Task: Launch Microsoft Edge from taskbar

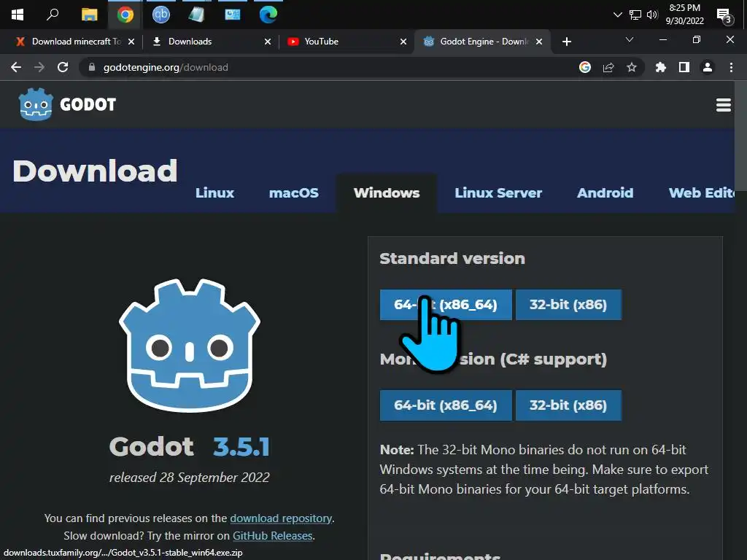Action: coord(268,15)
